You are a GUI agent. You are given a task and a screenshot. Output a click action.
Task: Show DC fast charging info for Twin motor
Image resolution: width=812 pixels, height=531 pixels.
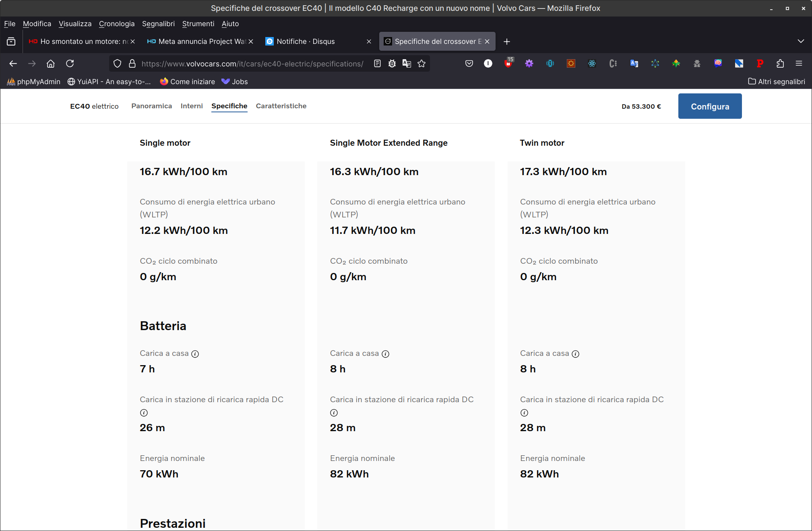(524, 413)
